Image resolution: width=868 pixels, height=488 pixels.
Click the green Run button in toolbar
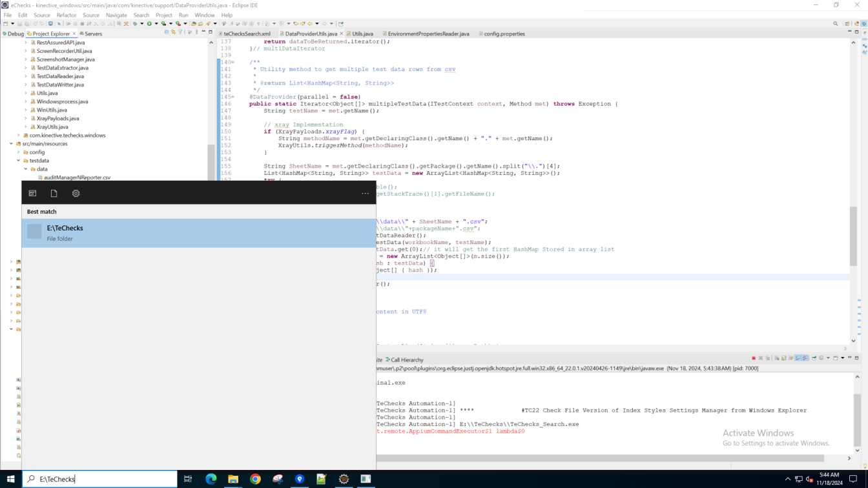149,24
